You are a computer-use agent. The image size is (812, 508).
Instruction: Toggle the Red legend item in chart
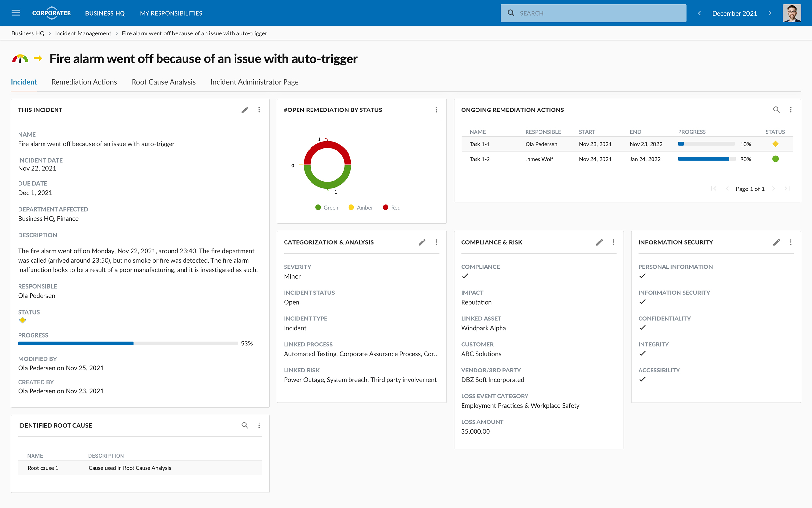(391, 208)
